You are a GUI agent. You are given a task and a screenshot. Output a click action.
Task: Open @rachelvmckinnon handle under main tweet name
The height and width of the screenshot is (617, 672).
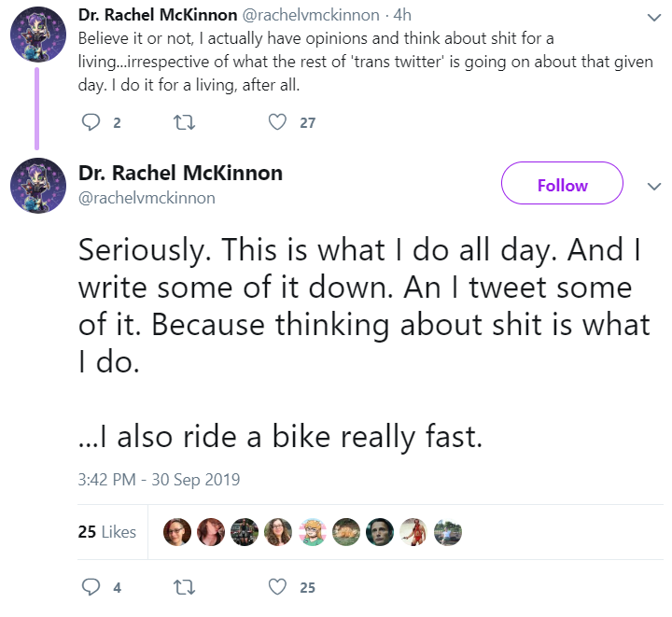[147, 199]
